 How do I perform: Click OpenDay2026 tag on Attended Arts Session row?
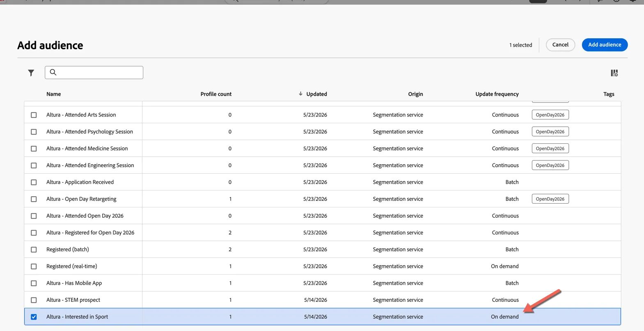point(550,115)
